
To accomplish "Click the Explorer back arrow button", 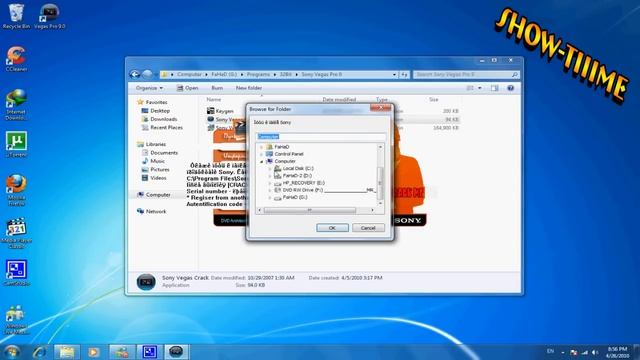I will pos(134,74).
